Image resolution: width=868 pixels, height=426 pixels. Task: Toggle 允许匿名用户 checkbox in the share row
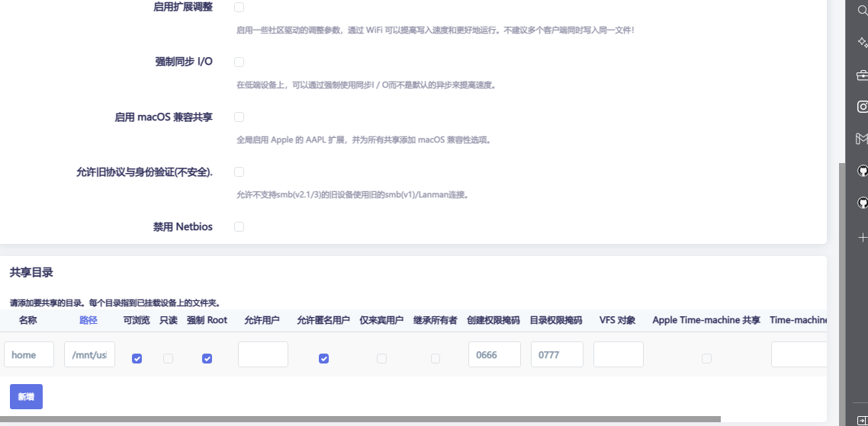tap(323, 358)
